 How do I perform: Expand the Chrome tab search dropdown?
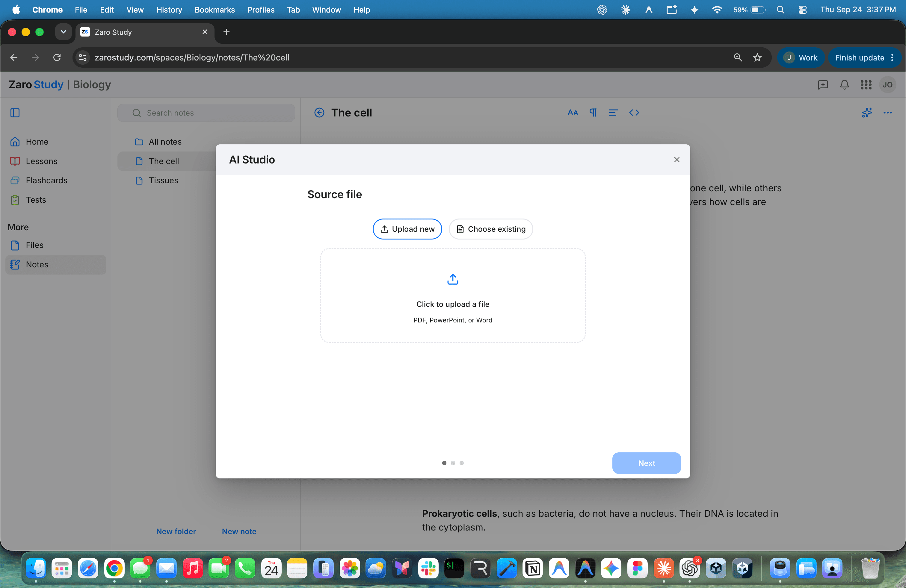point(63,32)
